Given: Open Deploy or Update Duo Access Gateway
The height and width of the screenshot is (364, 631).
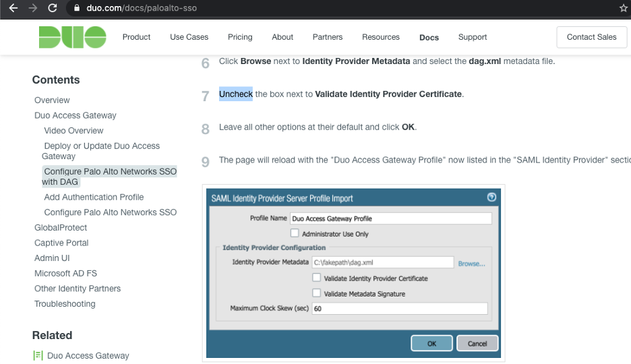Looking at the screenshot, I should (x=102, y=151).
